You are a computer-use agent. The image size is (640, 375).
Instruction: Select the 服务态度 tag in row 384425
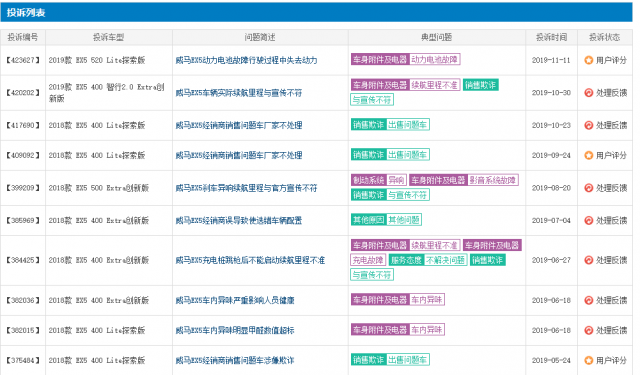tap(406, 260)
